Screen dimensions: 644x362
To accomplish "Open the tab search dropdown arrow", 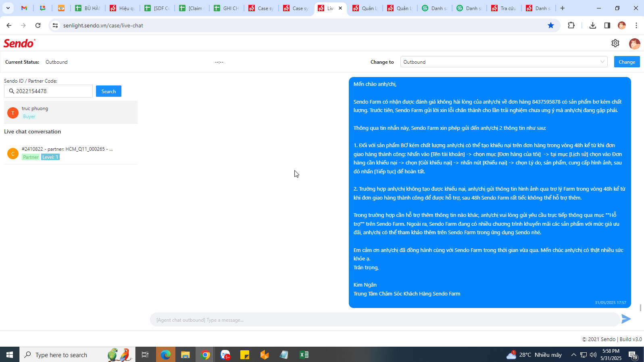I will [8, 8].
